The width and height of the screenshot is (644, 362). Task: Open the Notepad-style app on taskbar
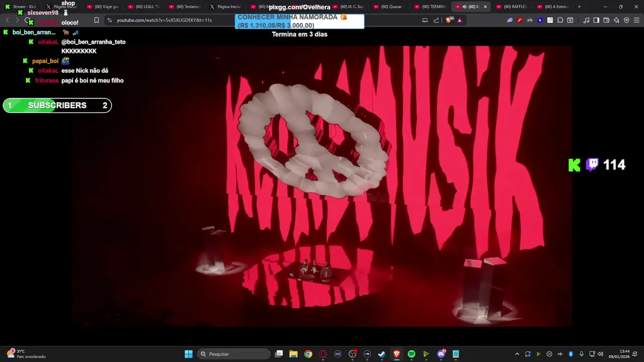pyautogui.click(x=456, y=354)
